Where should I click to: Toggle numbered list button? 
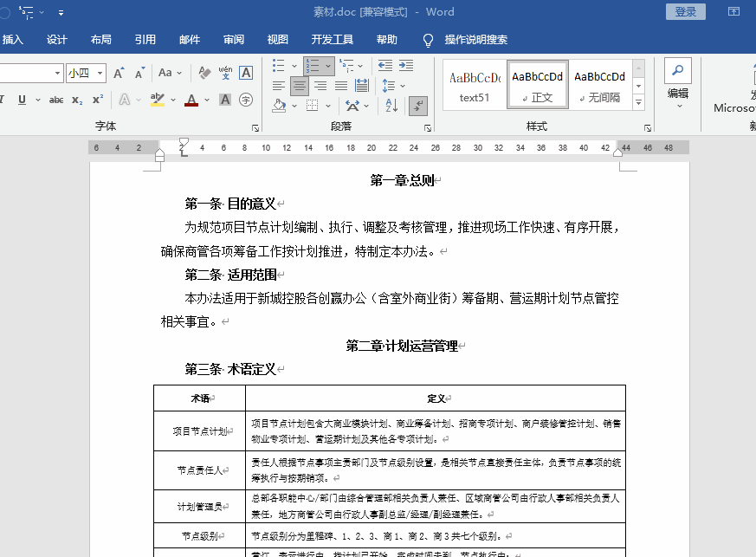[313, 66]
